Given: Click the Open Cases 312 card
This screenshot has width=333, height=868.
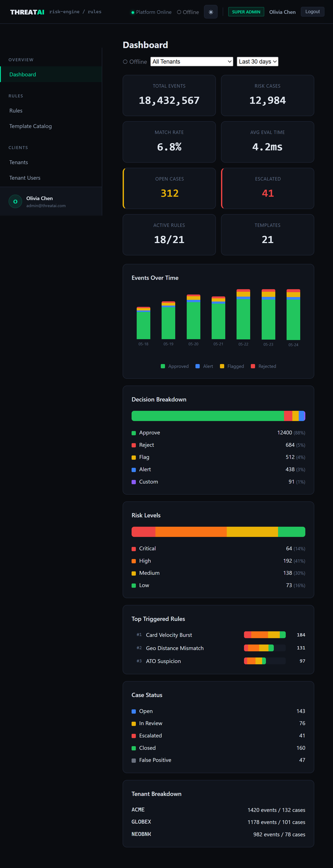Looking at the screenshot, I should (169, 188).
